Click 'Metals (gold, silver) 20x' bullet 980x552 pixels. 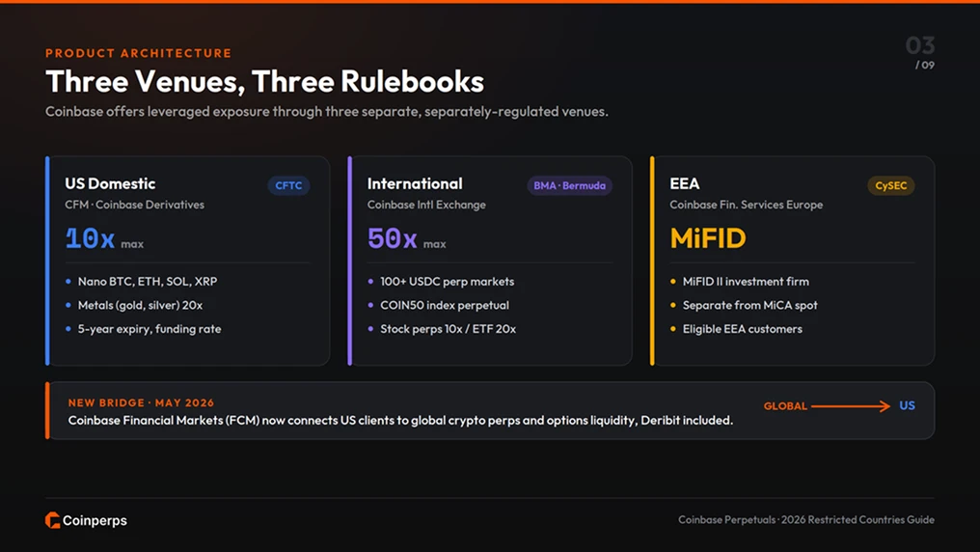(x=140, y=305)
